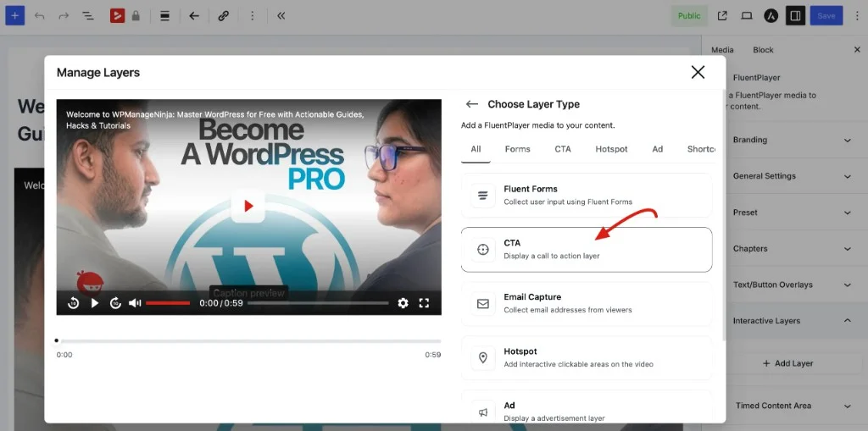Open the video player settings gear
The width and height of the screenshot is (868, 431).
click(x=403, y=302)
